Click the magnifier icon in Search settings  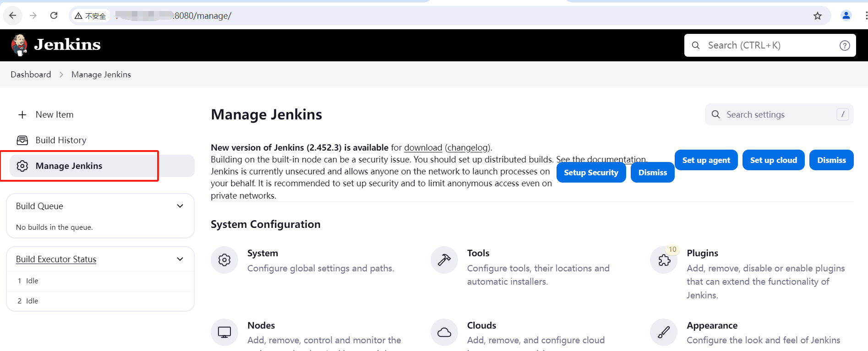click(715, 114)
